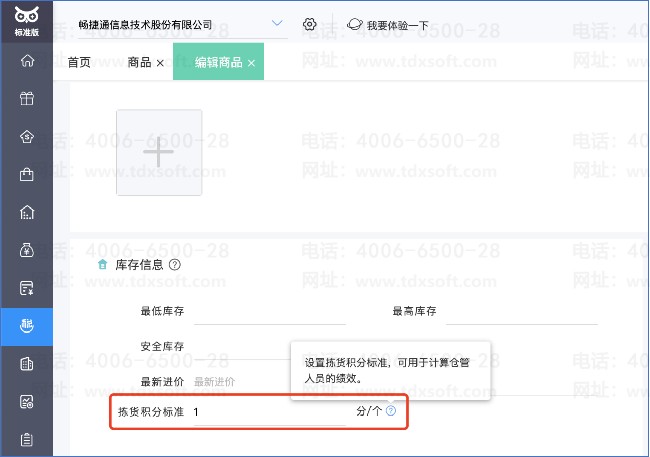Click the add image plus placeholder
Image resolution: width=650 pixels, height=457 pixels.
pos(159,152)
